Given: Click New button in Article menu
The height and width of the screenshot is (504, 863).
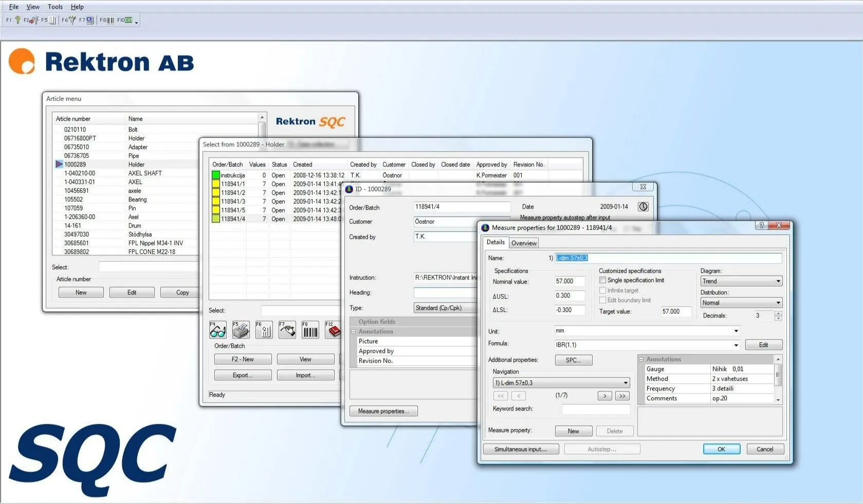Looking at the screenshot, I should (x=81, y=292).
